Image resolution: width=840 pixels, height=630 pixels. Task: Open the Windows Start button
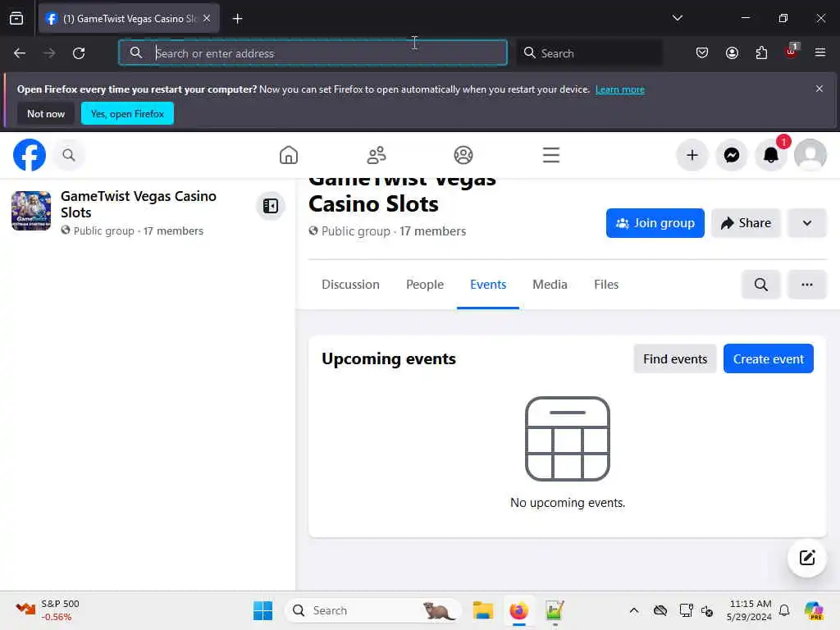[262, 610]
